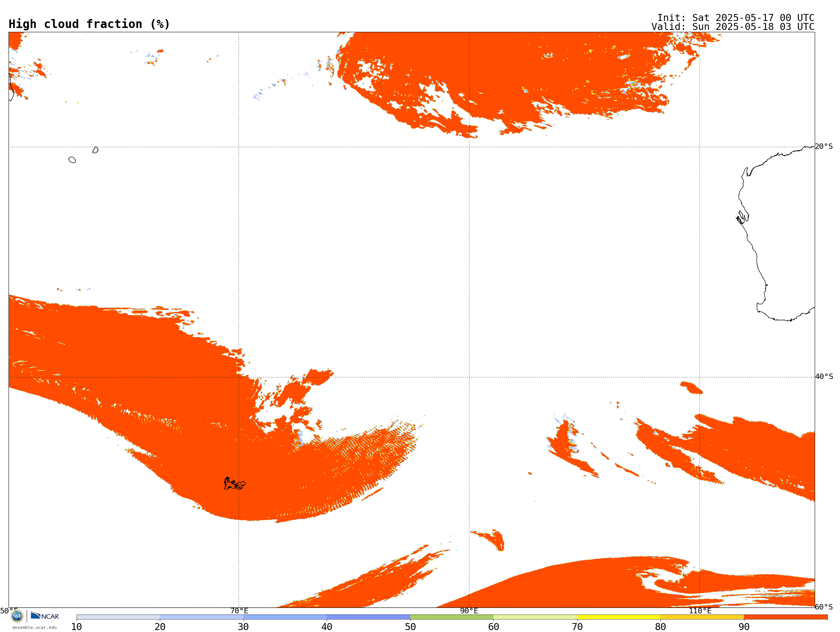This screenshot has height=632, width=840.
Task: Click the 20°S latitude label
Action: 824,147
